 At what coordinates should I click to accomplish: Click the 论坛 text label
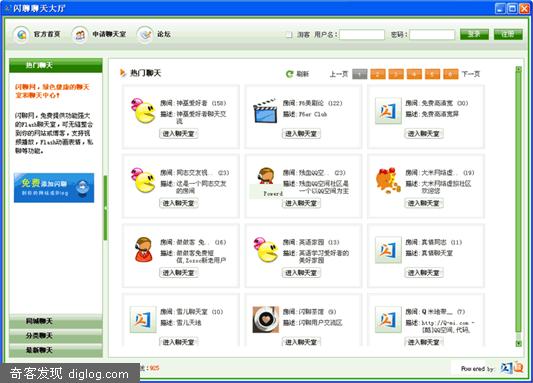point(164,34)
